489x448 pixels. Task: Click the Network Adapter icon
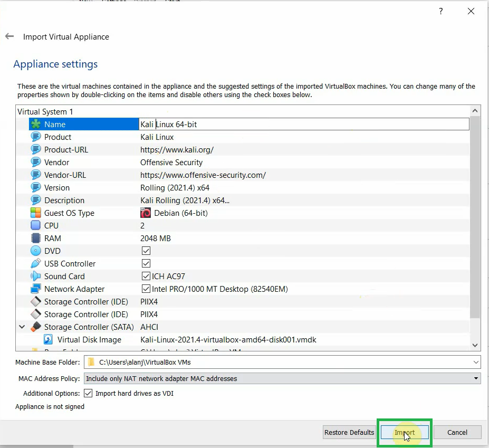tap(35, 289)
